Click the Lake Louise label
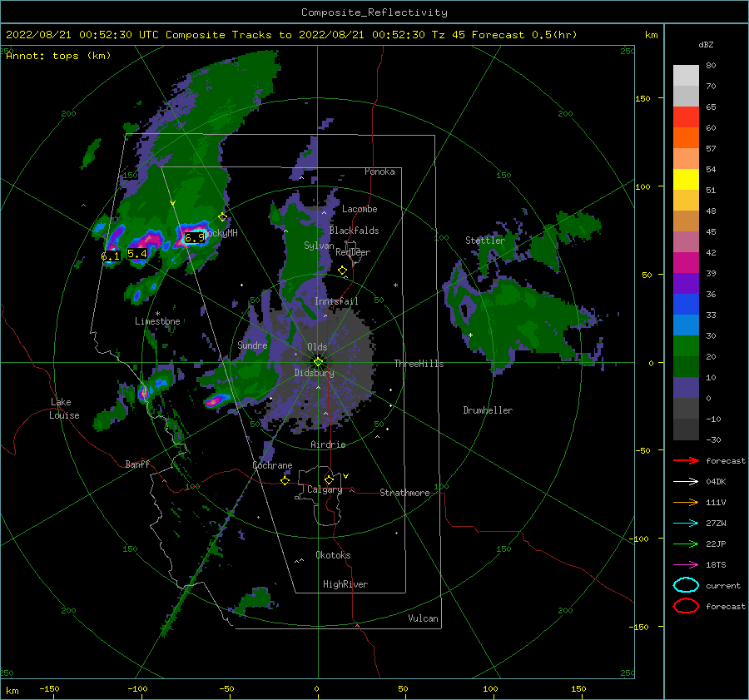This screenshot has width=749, height=700. [x=64, y=409]
